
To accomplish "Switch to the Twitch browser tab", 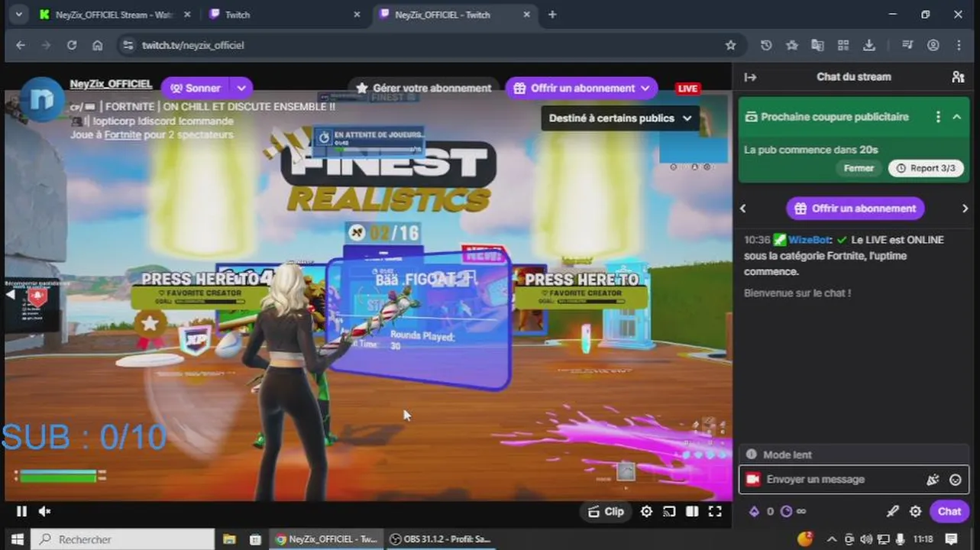I will (x=286, y=15).
